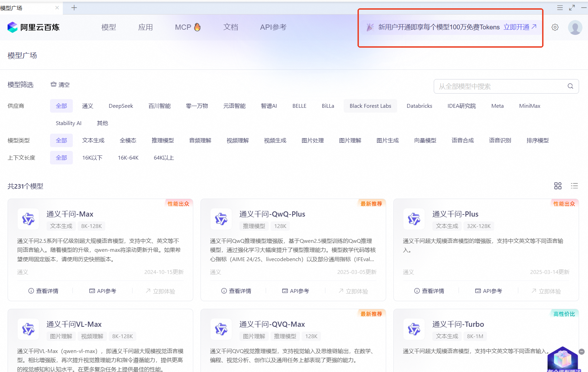Filter providers by 智谱AI
The width and height of the screenshot is (588, 372).
[269, 106]
